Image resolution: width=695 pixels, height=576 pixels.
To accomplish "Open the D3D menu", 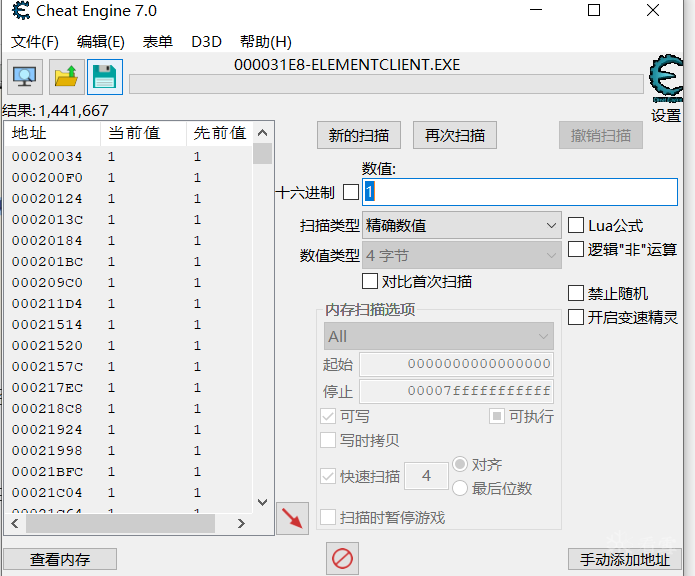I will coord(207,42).
